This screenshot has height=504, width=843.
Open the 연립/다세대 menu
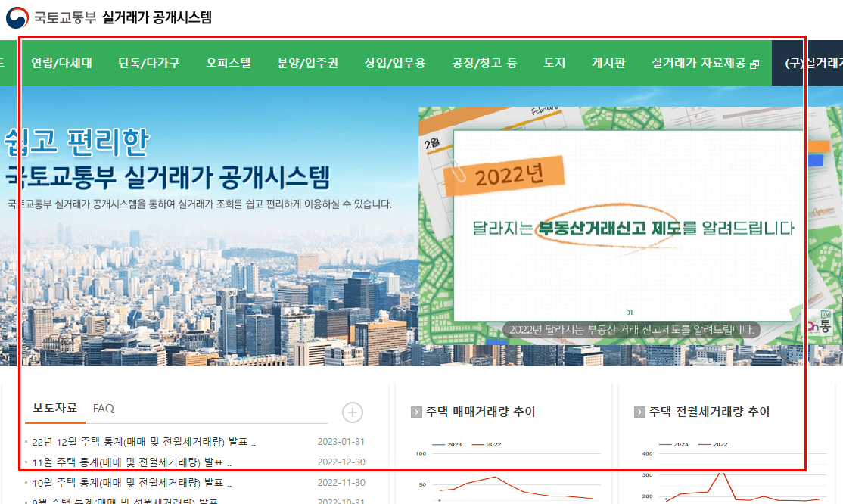click(x=61, y=63)
